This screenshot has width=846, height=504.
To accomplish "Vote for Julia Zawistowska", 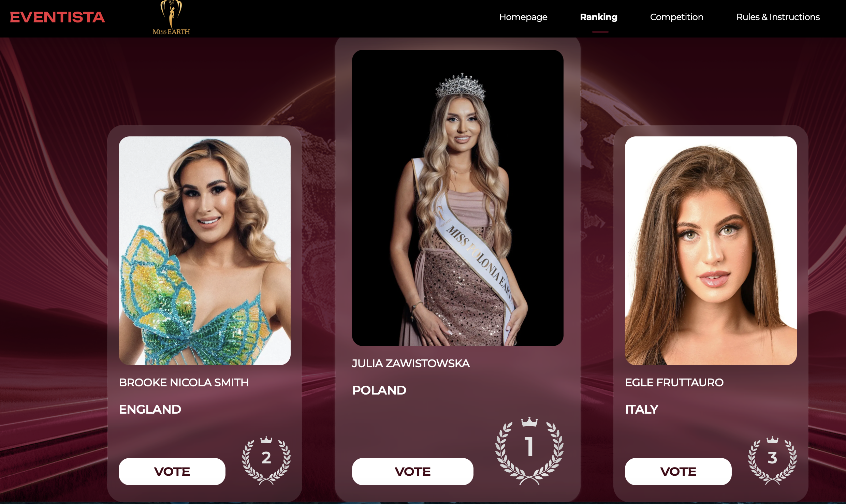I will coord(412,471).
